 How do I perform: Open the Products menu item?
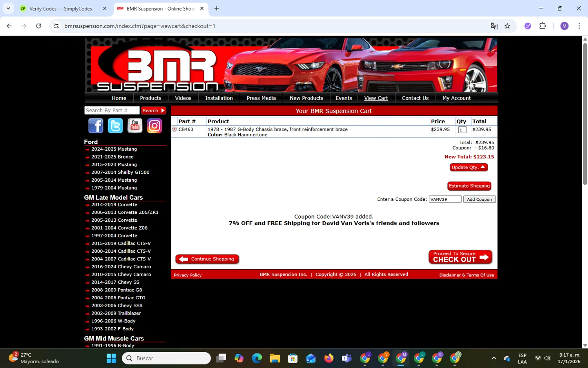click(151, 98)
